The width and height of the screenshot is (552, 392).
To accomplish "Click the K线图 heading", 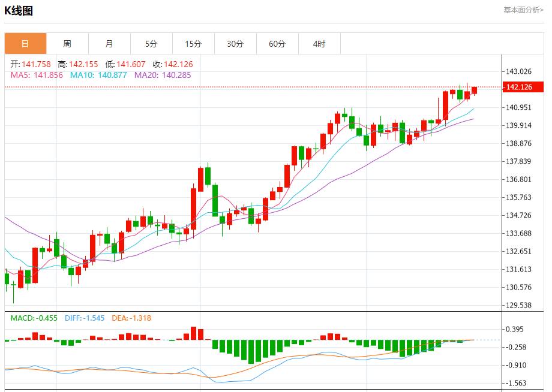I will click(19, 11).
